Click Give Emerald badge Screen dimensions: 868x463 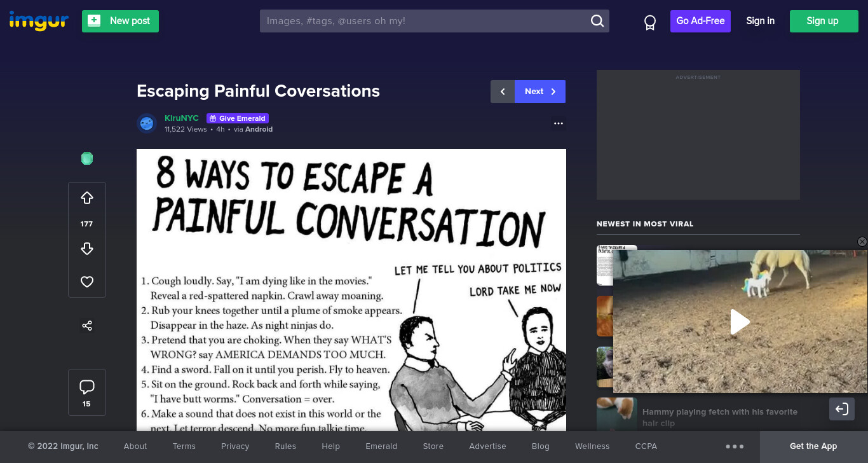click(238, 118)
